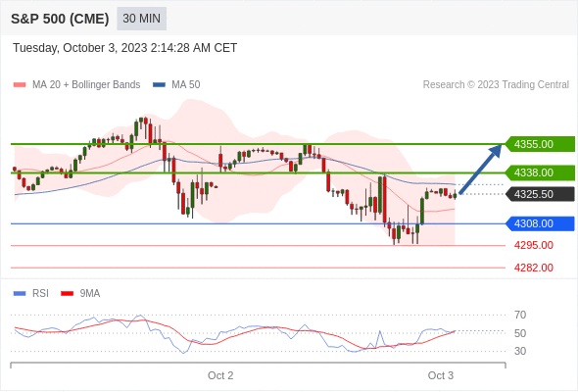Click the Oct 3 date marker
578x392 pixels.
pyautogui.click(x=441, y=375)
